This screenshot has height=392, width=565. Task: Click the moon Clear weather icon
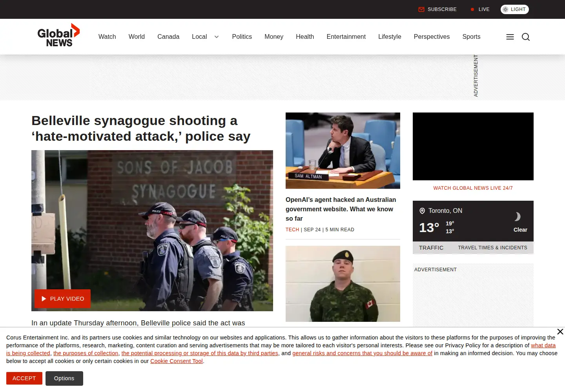click(x=518, y=216)
